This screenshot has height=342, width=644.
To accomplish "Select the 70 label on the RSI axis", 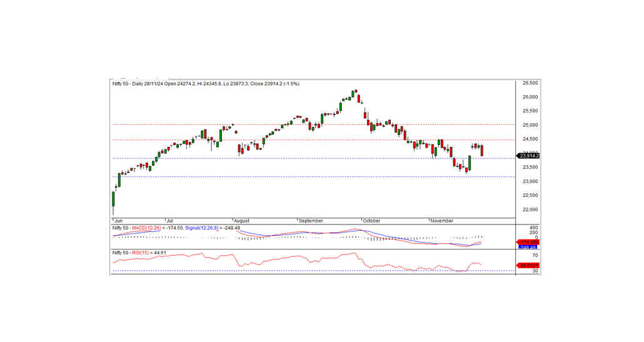I will [535, 255].
